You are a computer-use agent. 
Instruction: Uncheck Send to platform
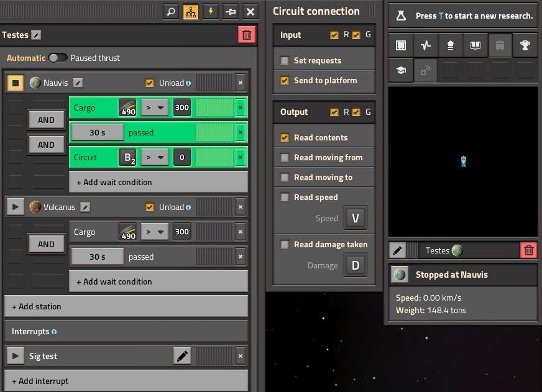[x=285, y=81]
